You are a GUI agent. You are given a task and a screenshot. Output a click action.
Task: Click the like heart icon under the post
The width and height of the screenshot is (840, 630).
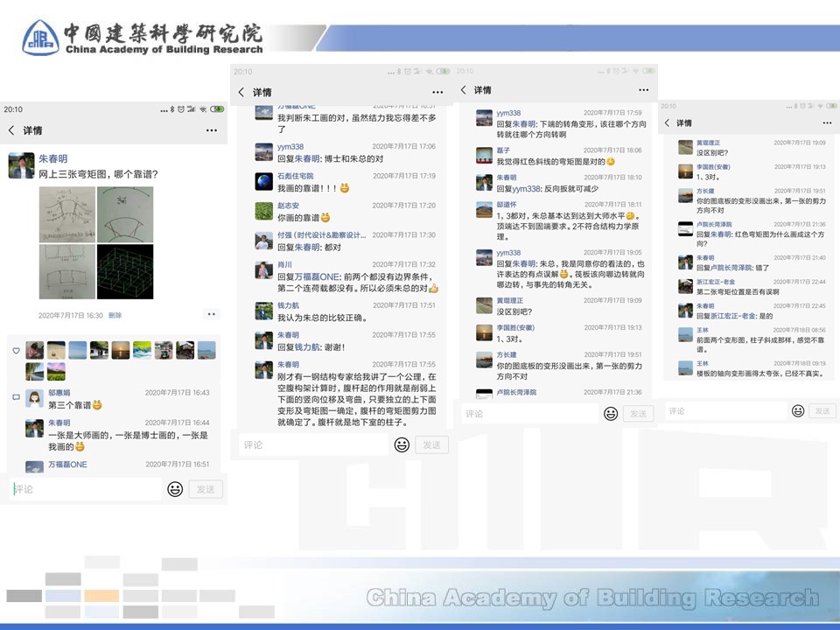(16, 351)
